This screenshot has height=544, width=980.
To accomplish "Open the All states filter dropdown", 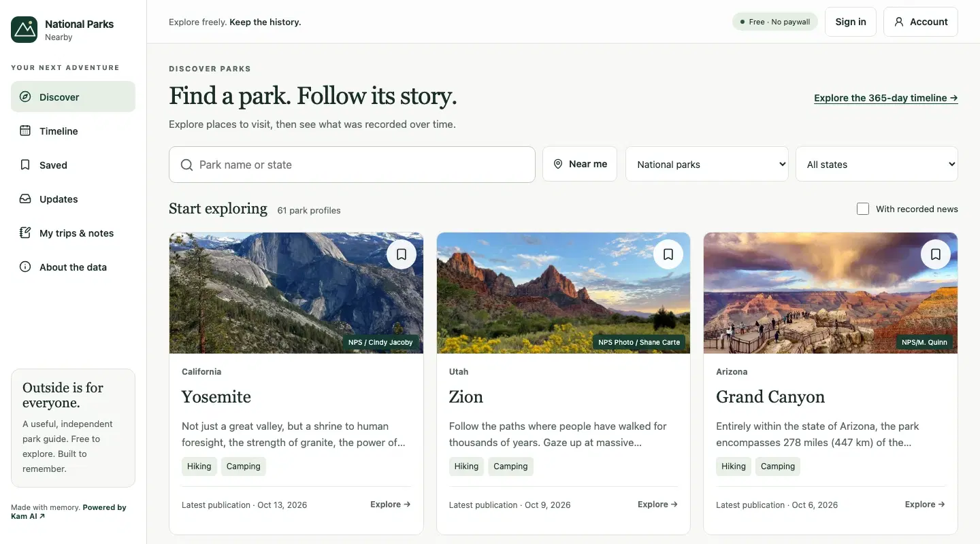I will (877, 164).
